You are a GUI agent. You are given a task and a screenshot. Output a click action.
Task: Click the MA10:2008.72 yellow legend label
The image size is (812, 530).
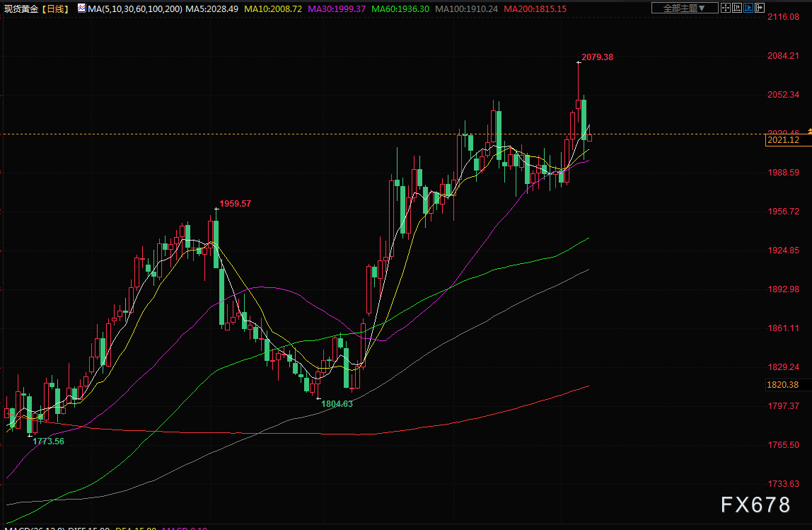pos(273,8)
